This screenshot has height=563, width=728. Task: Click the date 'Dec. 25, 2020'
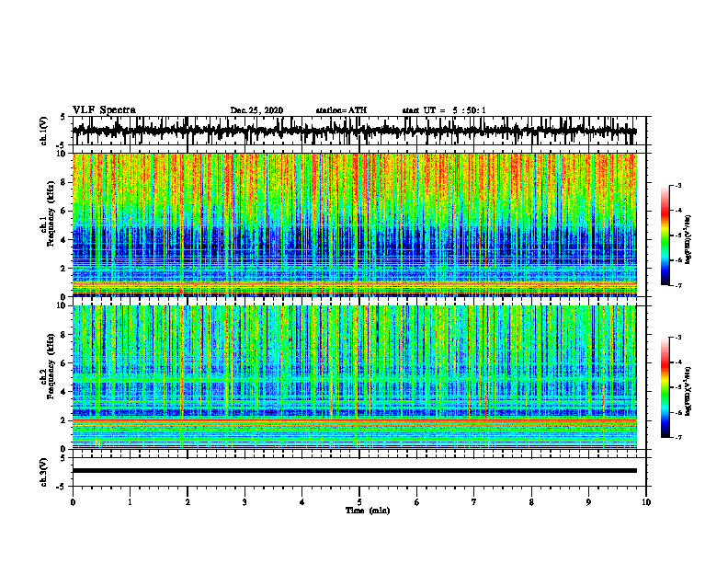click(x=256, y=110)
